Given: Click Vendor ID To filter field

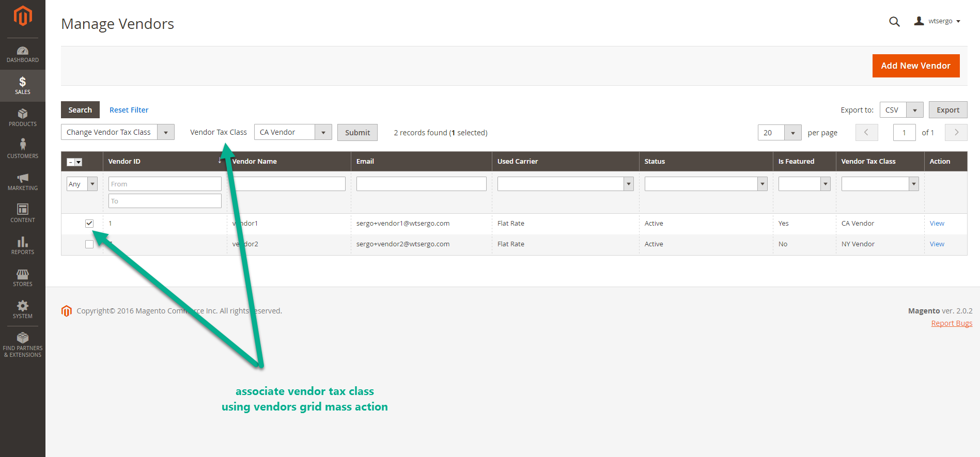Looking at the screenshot, I should (x=165, y=201).
